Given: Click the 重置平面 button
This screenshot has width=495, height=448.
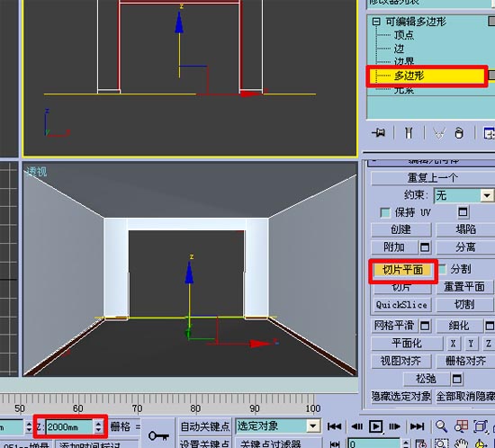Looking at the screenshot, I should (x=464, y=287).
